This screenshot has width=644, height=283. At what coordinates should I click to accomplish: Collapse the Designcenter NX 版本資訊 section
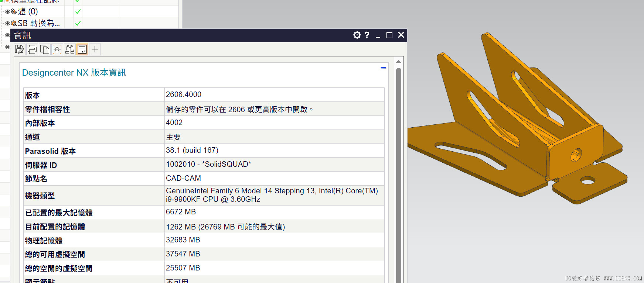(x=383, y=68)
